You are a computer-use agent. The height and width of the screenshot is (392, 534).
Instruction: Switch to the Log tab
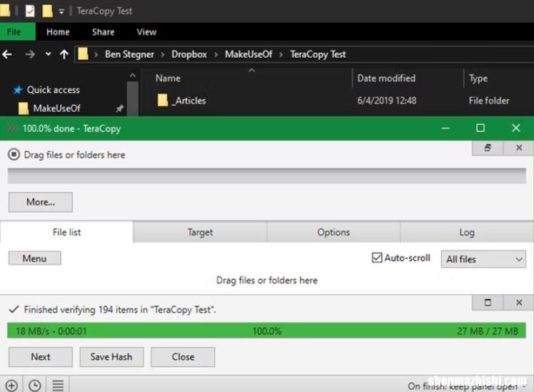[x=467, y=232]
